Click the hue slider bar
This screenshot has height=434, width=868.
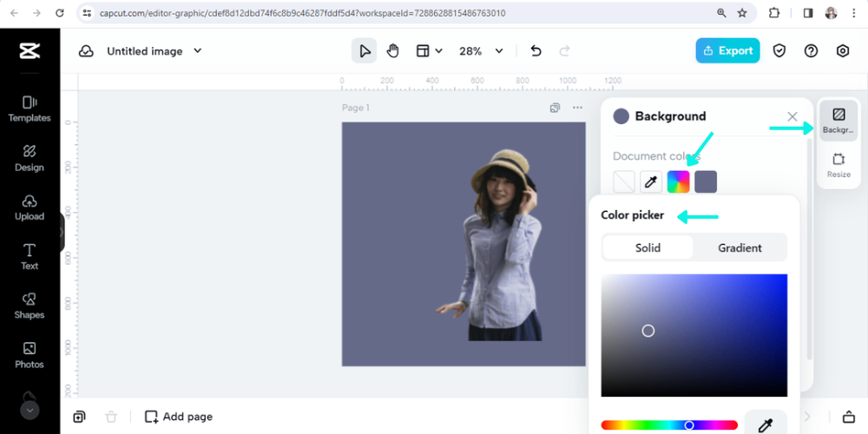click(669, 425)
